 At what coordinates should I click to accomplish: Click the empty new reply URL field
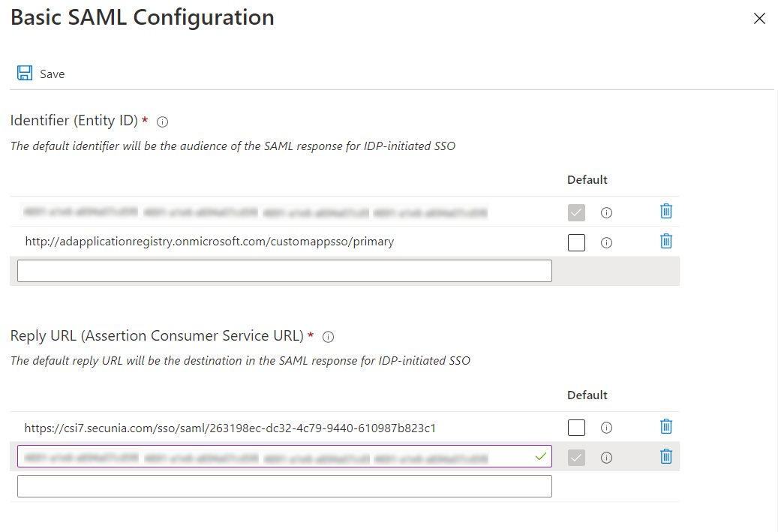point(284,486)
